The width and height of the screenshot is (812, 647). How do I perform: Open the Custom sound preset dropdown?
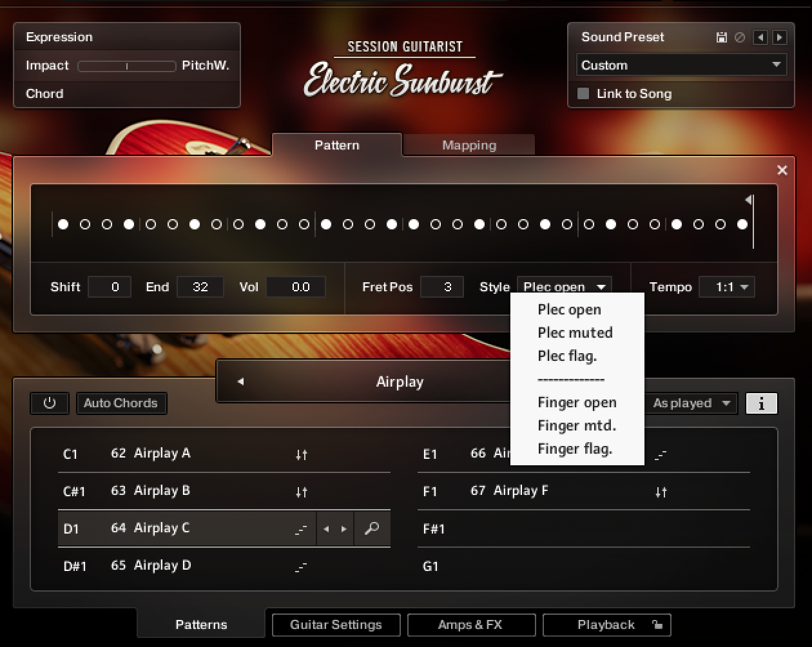click(x=681, y=65)
